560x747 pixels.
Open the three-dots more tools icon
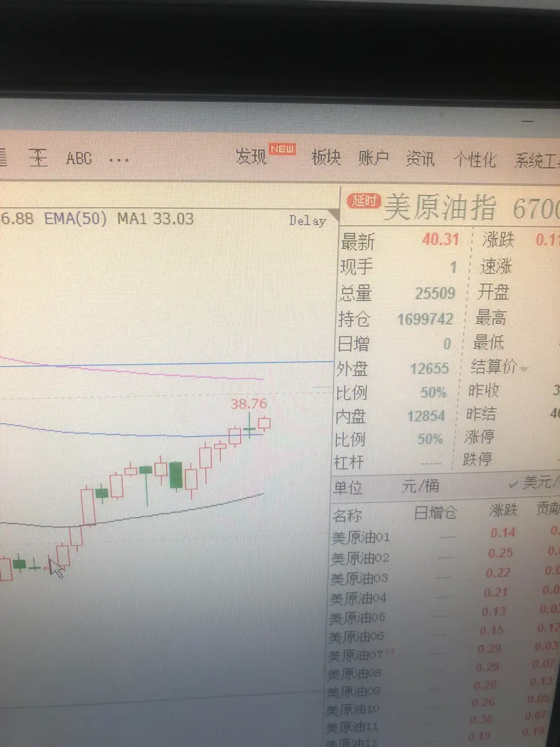click(119, 160)
